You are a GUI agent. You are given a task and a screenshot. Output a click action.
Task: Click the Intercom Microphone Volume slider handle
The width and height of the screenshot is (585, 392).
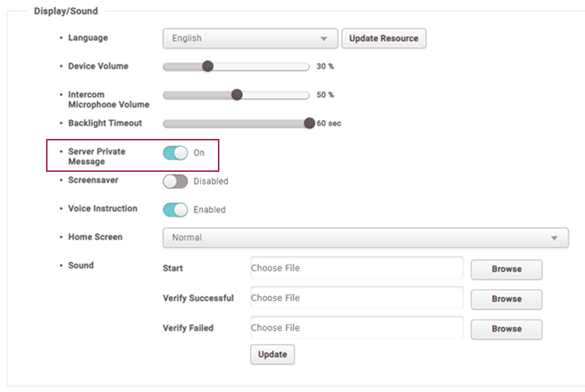(237, 95)
